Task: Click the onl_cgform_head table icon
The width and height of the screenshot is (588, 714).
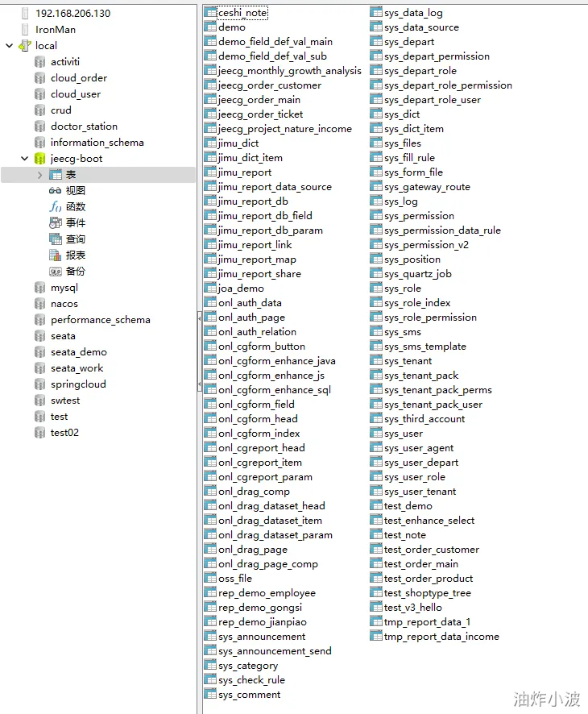Action: click(x=210, y=418)
